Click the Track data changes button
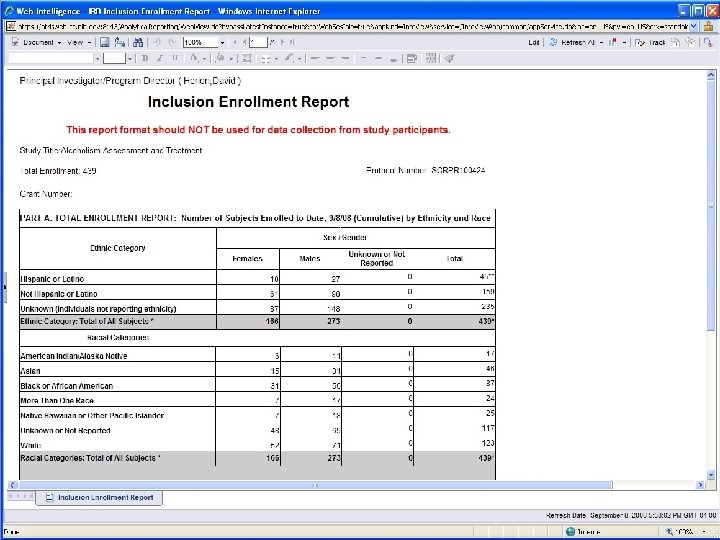Viewport: 720px width, 540px height. [651, 43]
